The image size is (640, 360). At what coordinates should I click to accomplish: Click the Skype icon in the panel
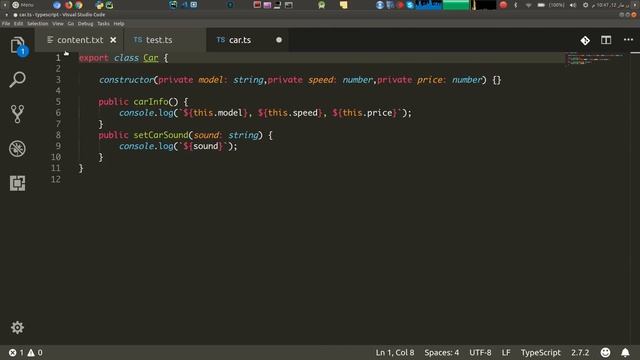[x=410, y=5]
